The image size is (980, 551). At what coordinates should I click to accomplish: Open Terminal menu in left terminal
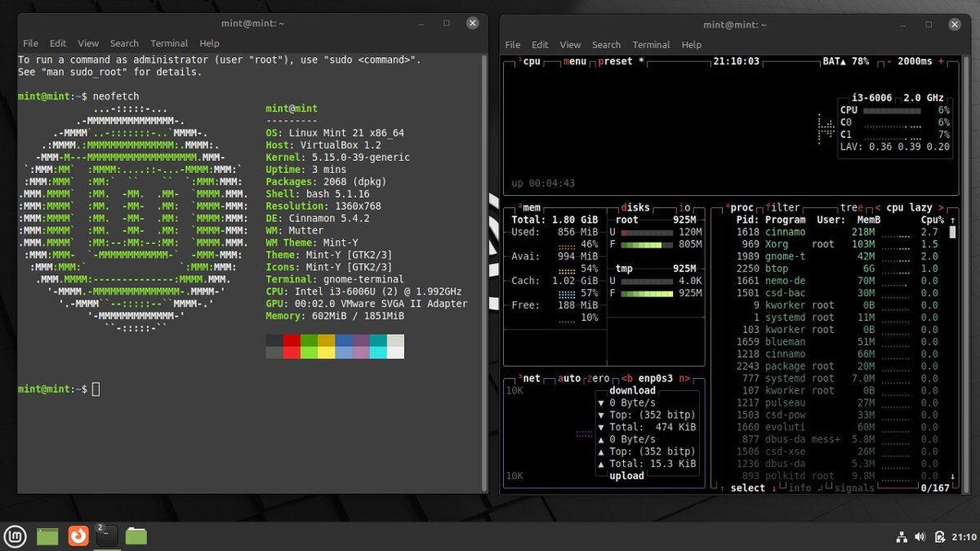click(x=169, y=43)
